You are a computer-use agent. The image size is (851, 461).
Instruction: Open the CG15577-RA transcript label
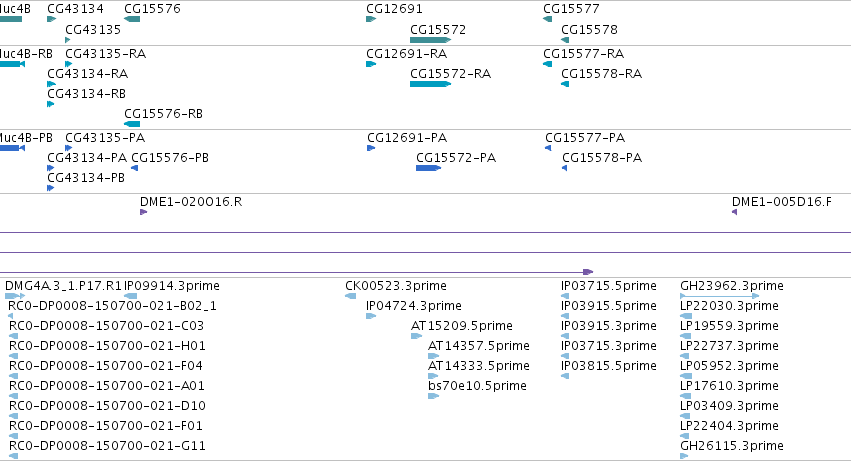pyautogui.click(x=583, y=54)
